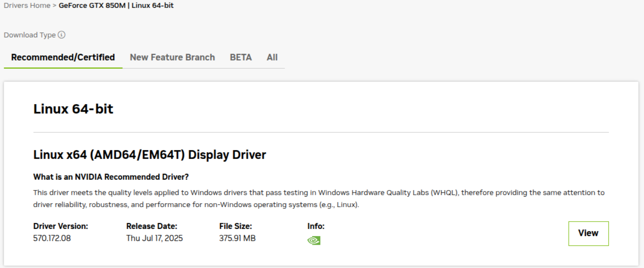Image resolution: width=644 pixels, height=268 pixels.
Task: Click What is an NVIDIA Recommended Driver? heading
Action: coord(111,177)
